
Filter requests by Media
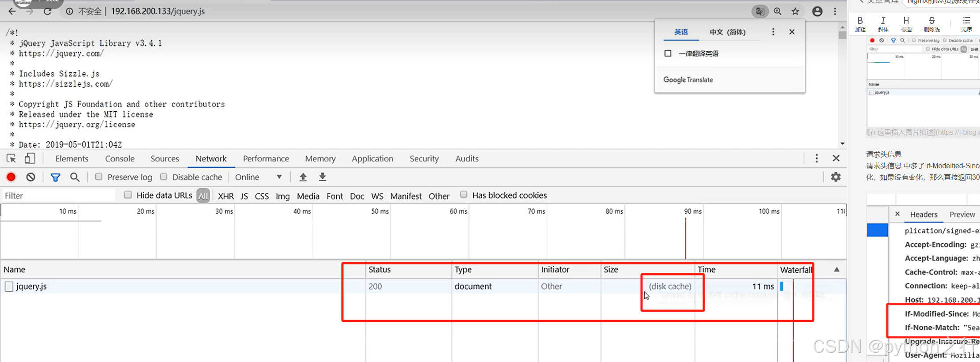308,196
